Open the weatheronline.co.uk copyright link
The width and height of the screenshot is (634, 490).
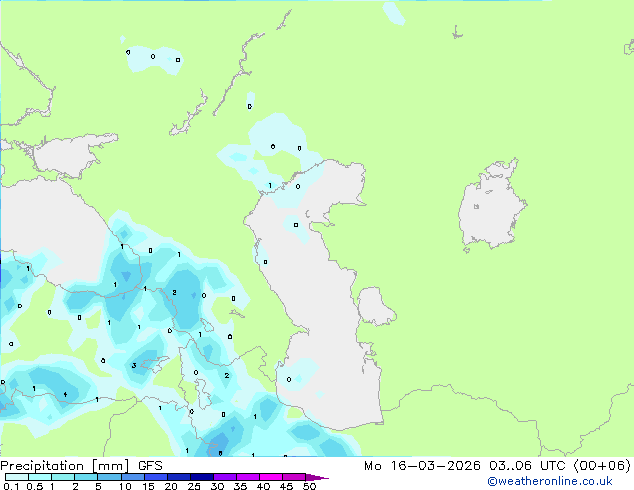pos(550,481)
